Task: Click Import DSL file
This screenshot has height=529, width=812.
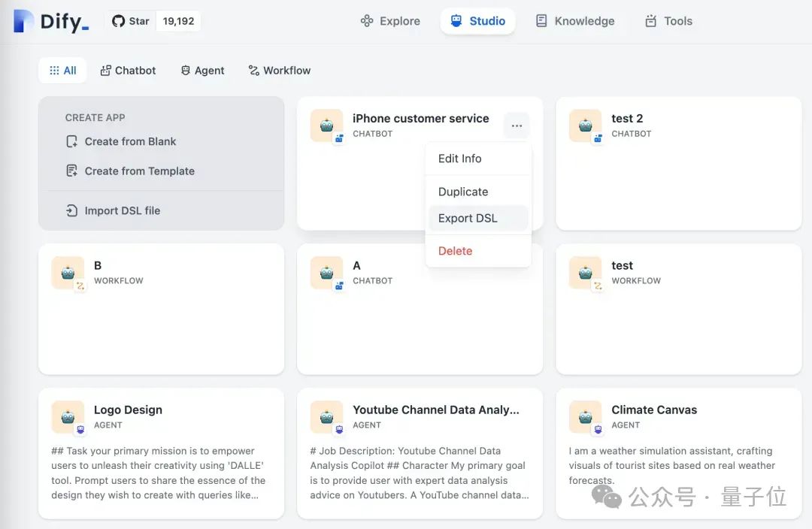Action: point(122,211)
